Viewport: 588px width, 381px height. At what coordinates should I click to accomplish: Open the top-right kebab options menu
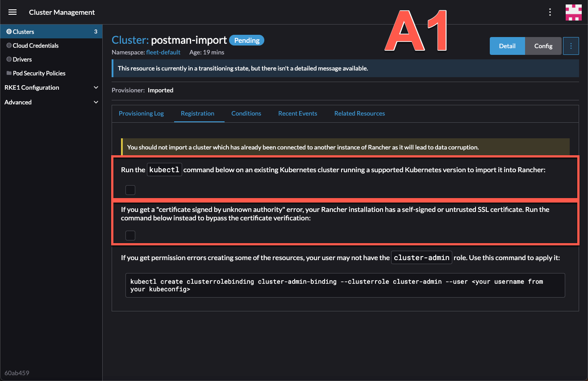550,12
